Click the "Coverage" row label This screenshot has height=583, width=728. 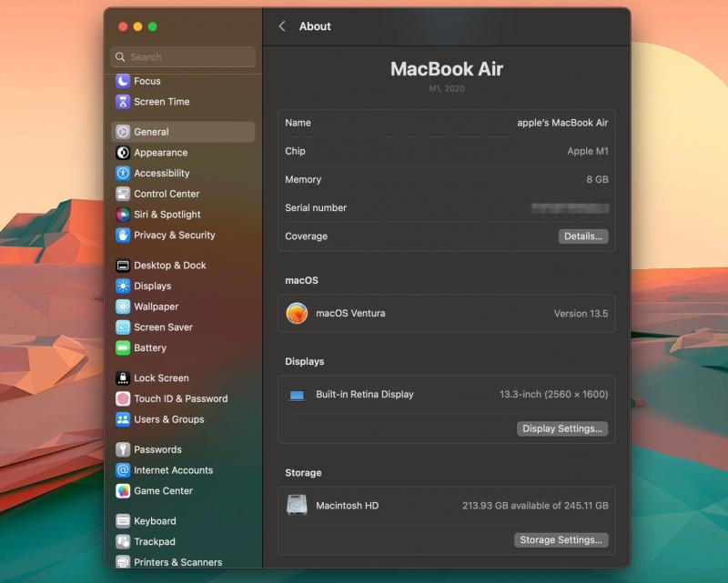tap(306, 236)
